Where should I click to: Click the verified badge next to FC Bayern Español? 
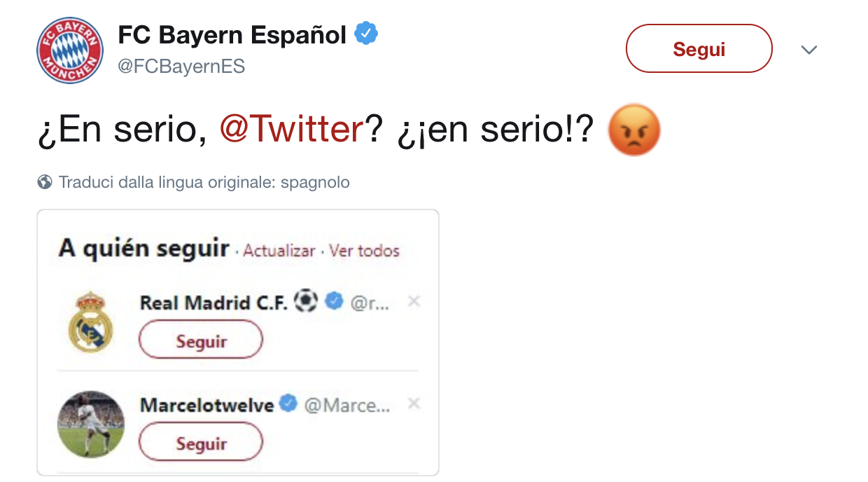tap(365, 34)
